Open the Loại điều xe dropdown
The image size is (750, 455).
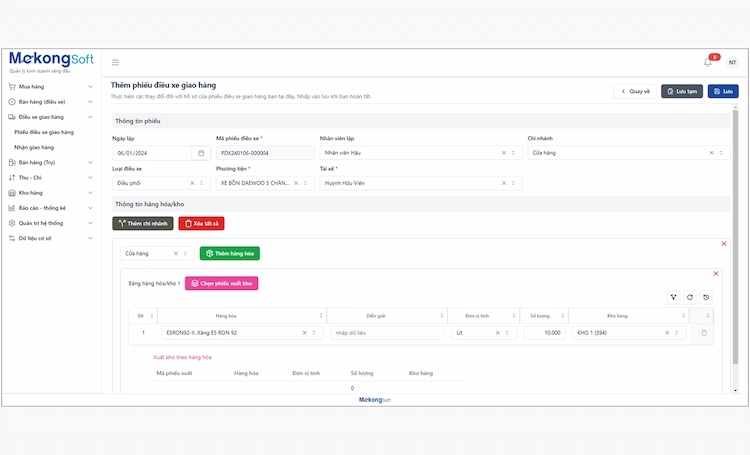tap(203, 183)
